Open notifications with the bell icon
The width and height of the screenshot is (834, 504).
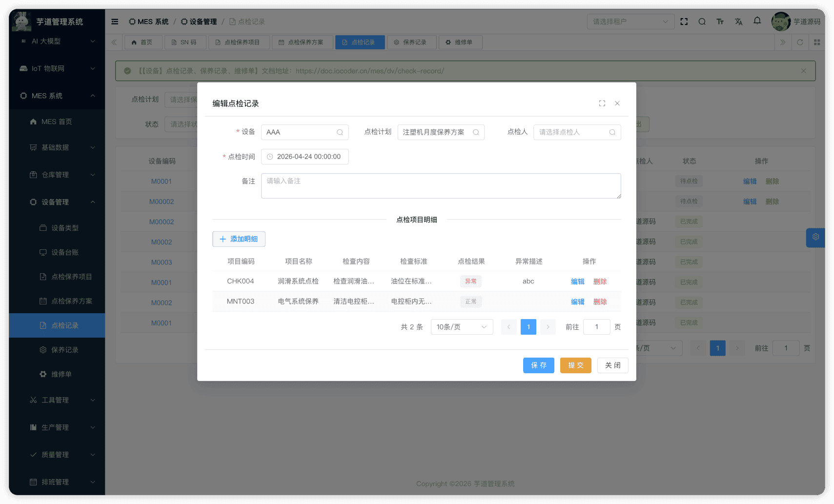(757, 21)
